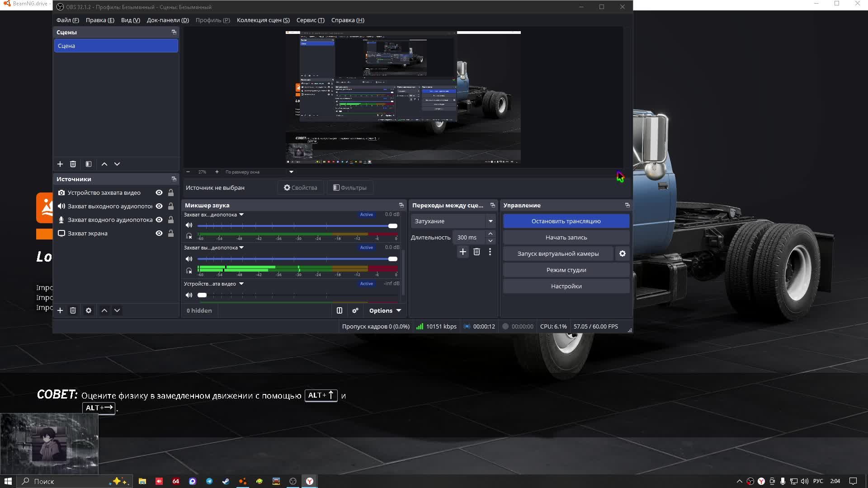Open File Explorer from the taskbar
The height and width of the screenshot is (488, 868).
click(x=142, y=481)
